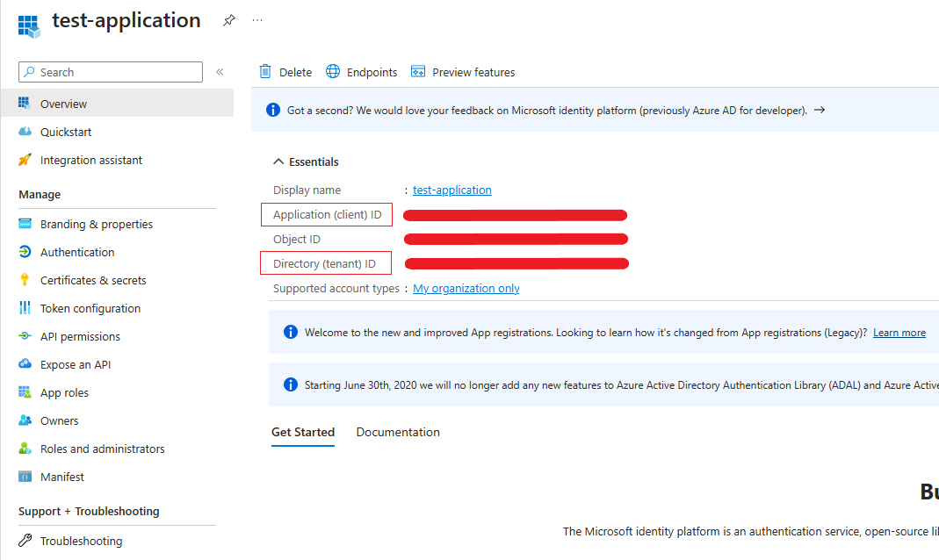Click the info icon on the ADAL notice
This screenshot has height=560, width=939.
[291, 384]
